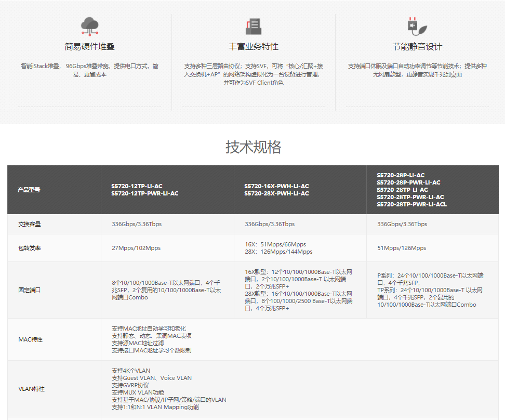
Task: Select model S5720-12TP-LI-AC in the table header
Action: (137, 186)
